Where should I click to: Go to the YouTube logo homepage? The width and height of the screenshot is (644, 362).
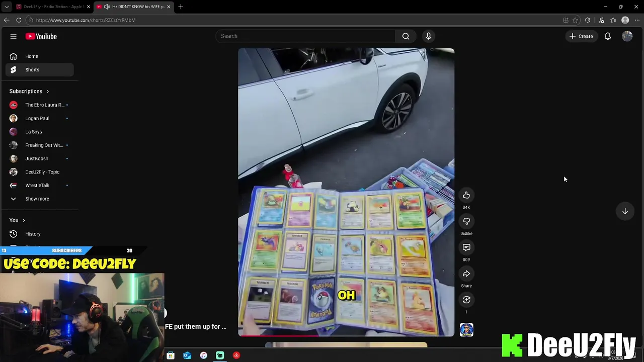click(41, 36)
